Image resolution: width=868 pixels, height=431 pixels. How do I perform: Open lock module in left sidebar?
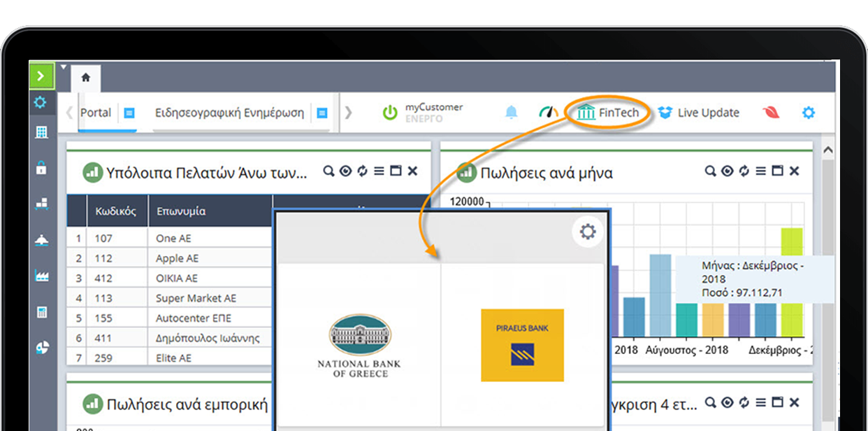(x=41, y=167)
